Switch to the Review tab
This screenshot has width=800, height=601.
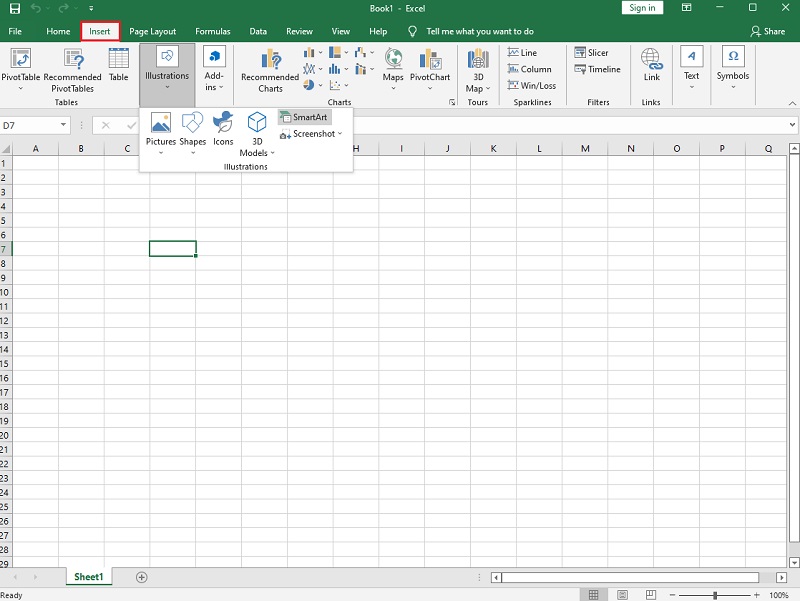299,31
